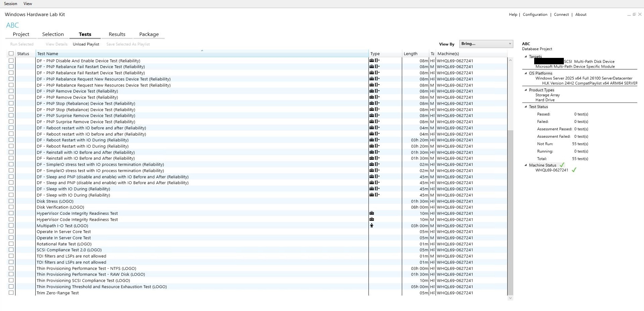Collapse the Machine Status section
This screenshot has width=644, height=311.
point(526,165)
